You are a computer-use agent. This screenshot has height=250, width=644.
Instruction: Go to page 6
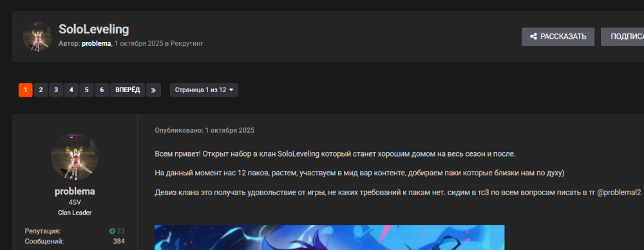coord(102,90)
